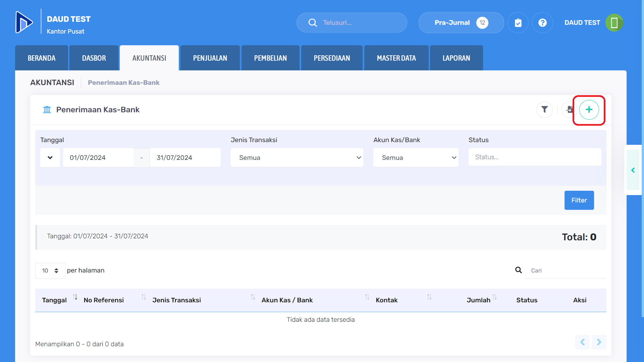644x362 pixels.
Task: Open the PENJUALAN tab
Action: coord(210,58)
